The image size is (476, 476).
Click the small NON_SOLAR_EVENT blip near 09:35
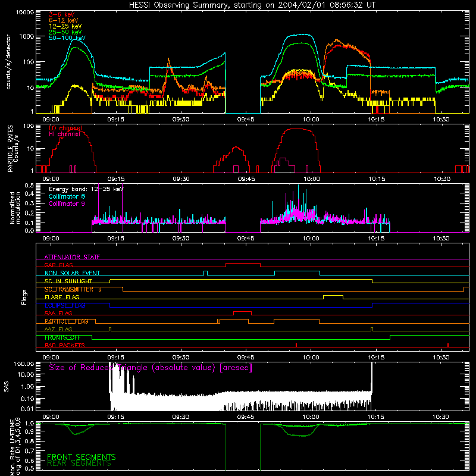tap(205, 273)
